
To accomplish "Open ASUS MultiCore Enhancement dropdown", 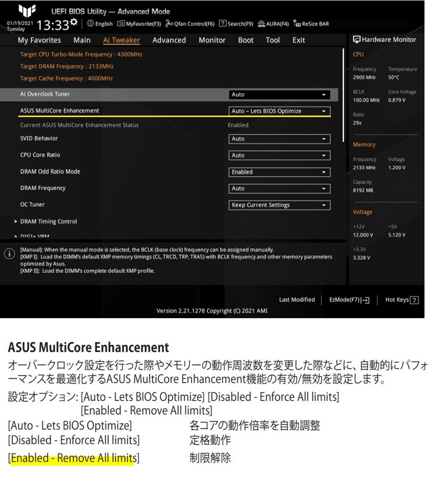I will 279,111.
